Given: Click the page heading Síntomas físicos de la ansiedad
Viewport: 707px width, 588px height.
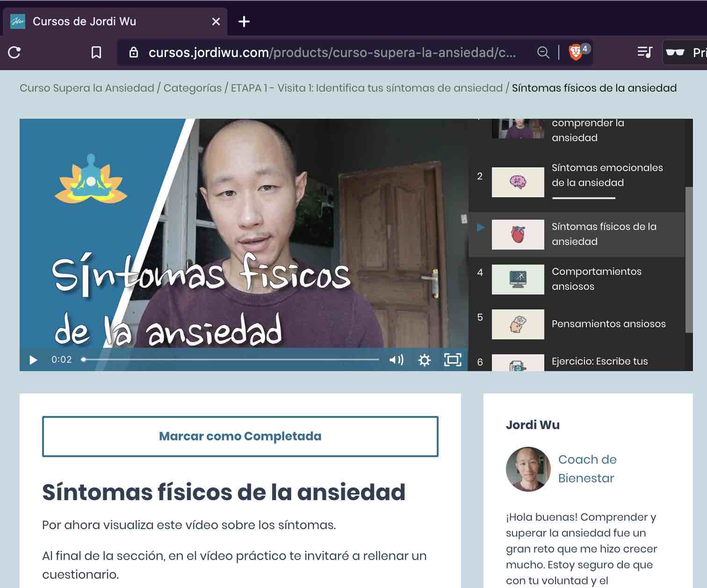Looking at the screenshot, I should tap(224, 492).
